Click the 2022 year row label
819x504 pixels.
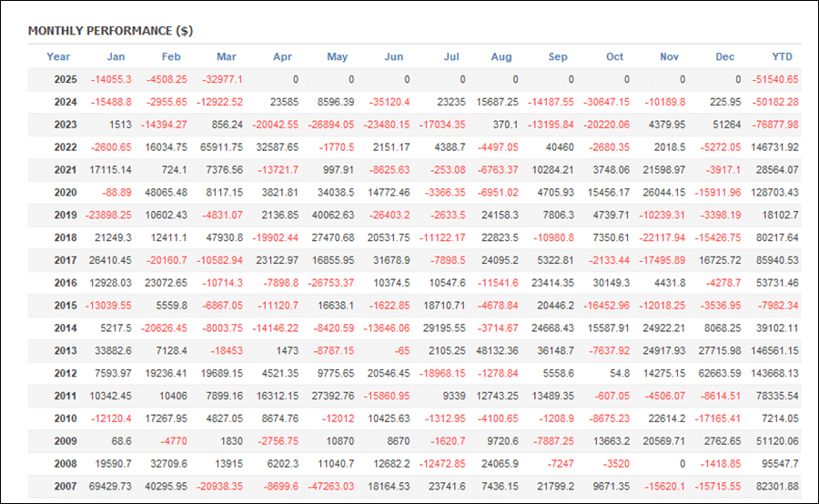coord(66,147)
